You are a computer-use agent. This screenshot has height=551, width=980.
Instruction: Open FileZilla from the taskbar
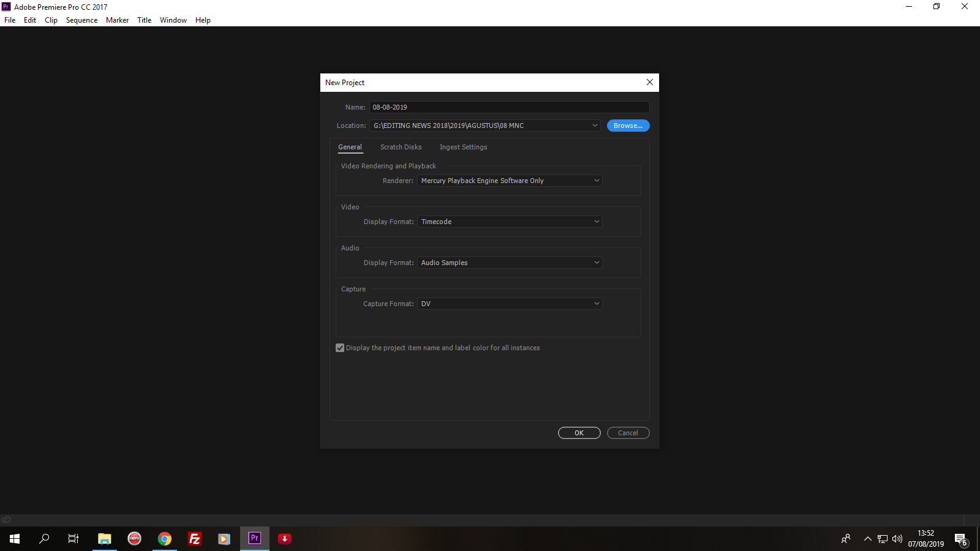click(x=195, y=539)
